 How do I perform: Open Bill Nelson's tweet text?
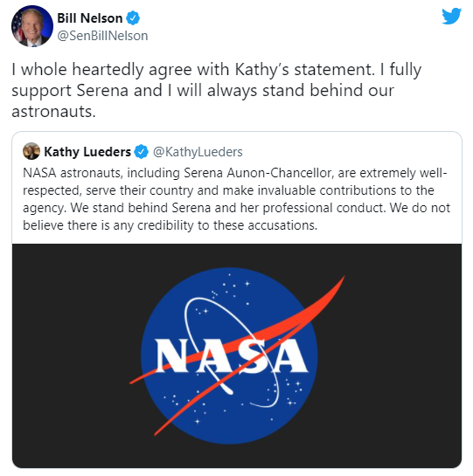217,90
